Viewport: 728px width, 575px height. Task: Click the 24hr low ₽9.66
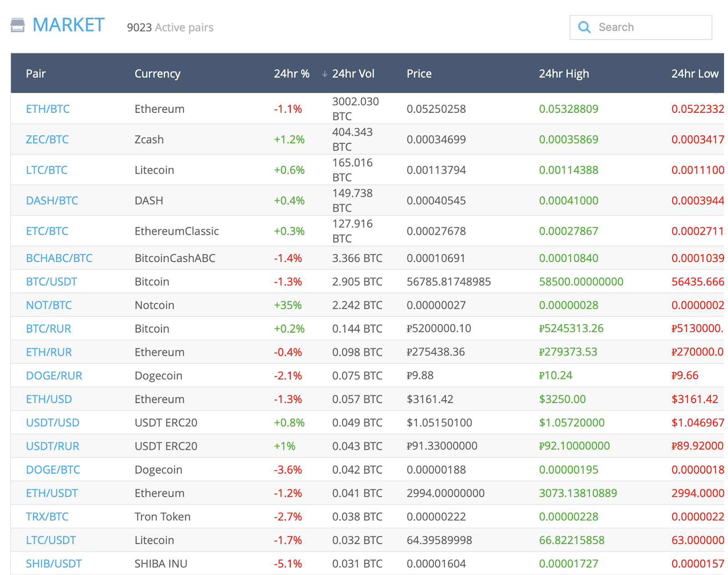685,375
